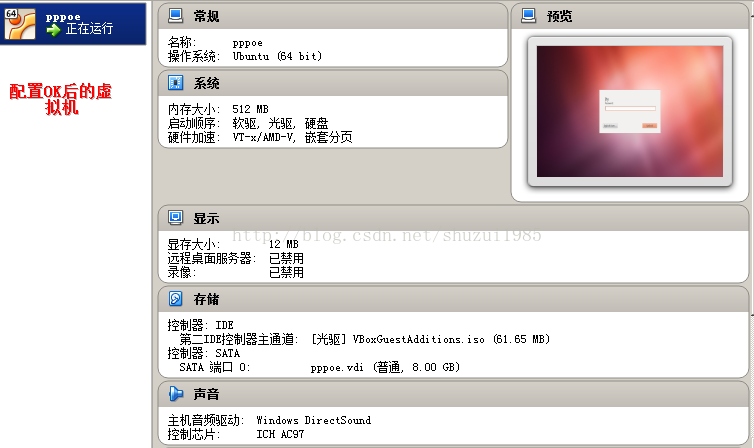Image resolution: width=754 pixels, height=448 pixels.
Task: Click the 声音 section speaker icon
Action: 176,394
